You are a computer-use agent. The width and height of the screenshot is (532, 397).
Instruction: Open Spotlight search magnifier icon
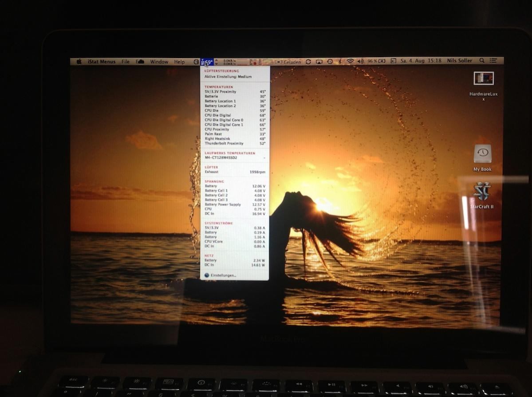[x=482, y=60]
